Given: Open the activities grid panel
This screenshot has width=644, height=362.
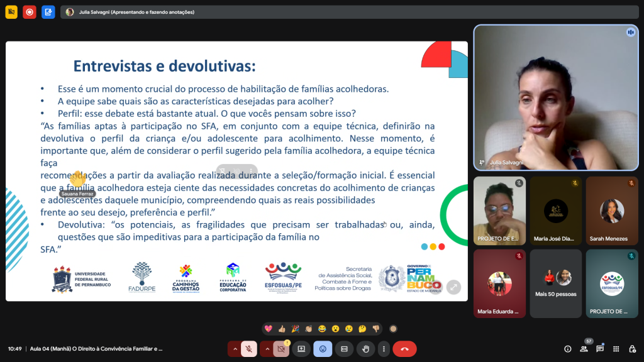Looking at the screenshot, I should (616, 349).
